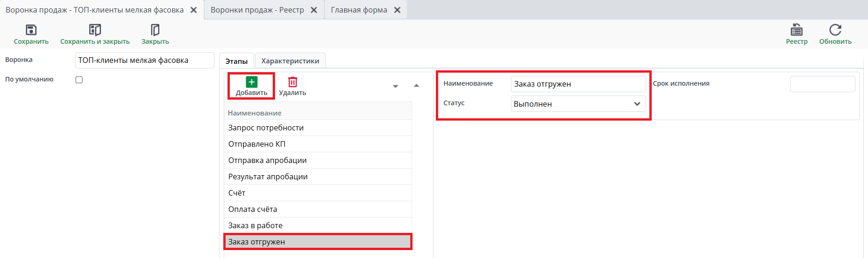Screen dimensions: 868x258
Task: Open the Главная форма tab
Action: 359,10
